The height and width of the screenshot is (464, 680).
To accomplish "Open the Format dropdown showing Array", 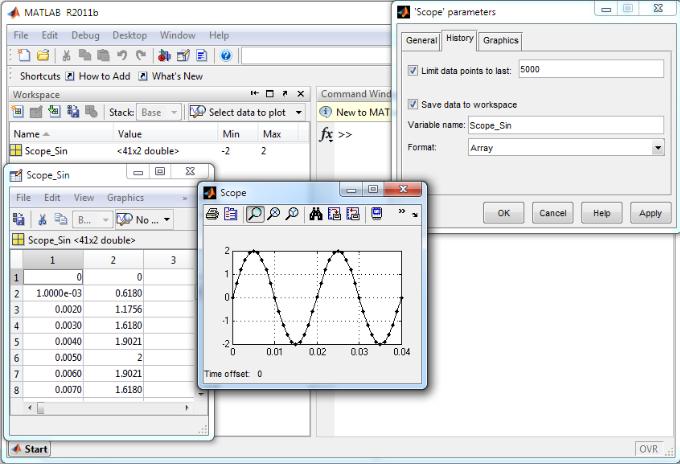I will [657, 148].
